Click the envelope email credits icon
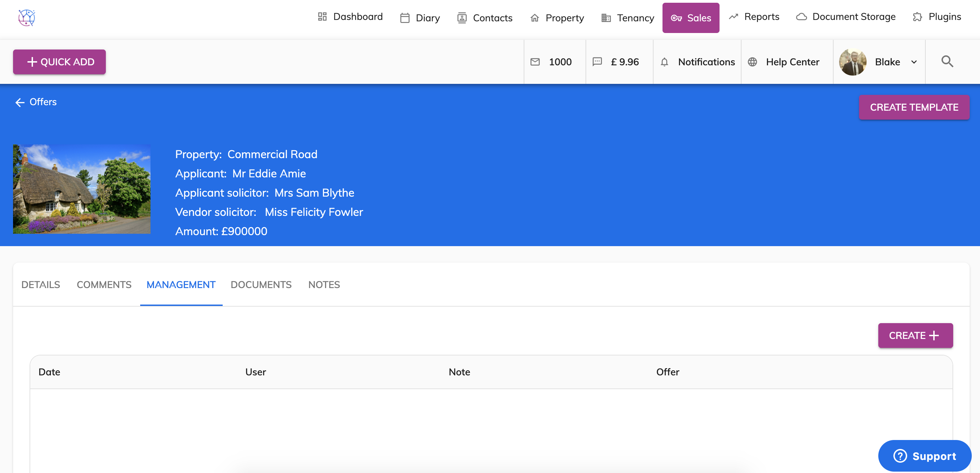The image size is (980, 473). [x=535, y=62]
